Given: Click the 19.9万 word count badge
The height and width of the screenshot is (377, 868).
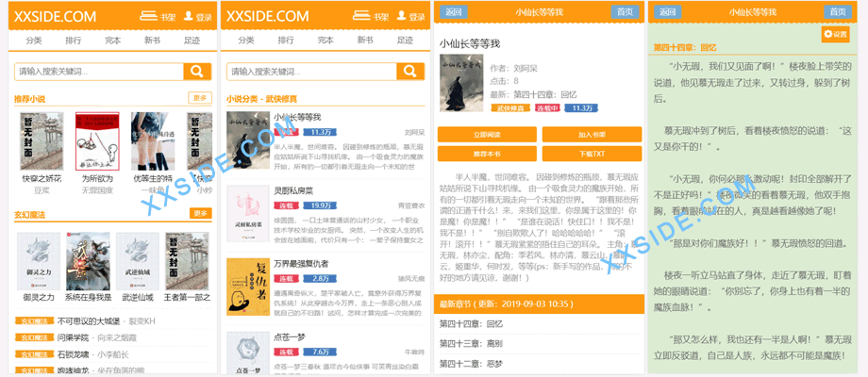Looking at the screenshot, I should 321,205.
